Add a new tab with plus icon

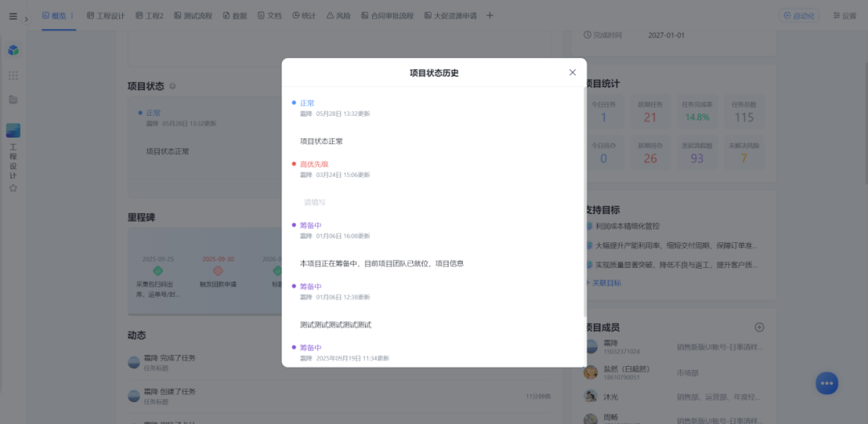click(489, 15)
